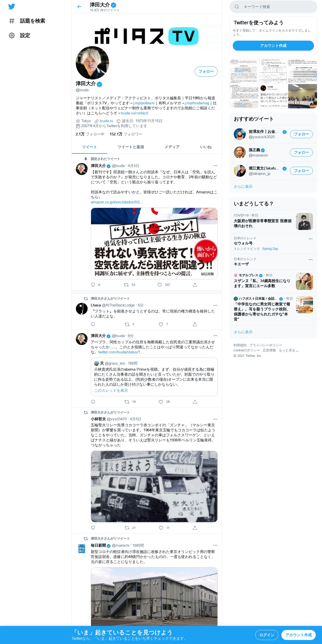
Task: Like the アベプラ tweet with 26 likes
Action: coord(161,402)
